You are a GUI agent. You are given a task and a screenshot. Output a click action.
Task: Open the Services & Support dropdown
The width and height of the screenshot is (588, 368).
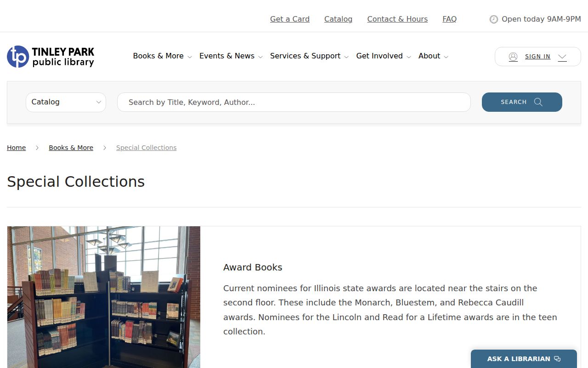(x=310, y=56)
